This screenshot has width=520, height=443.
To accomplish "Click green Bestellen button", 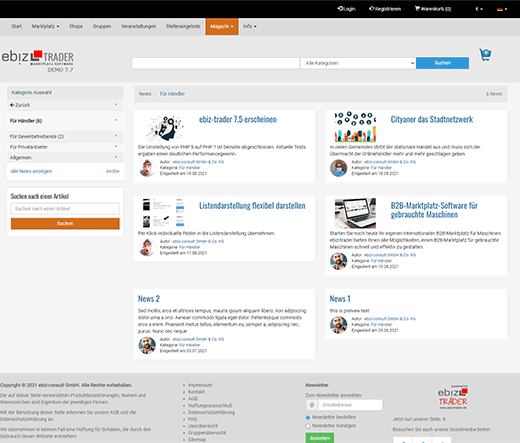I will [x=320, y=438].
